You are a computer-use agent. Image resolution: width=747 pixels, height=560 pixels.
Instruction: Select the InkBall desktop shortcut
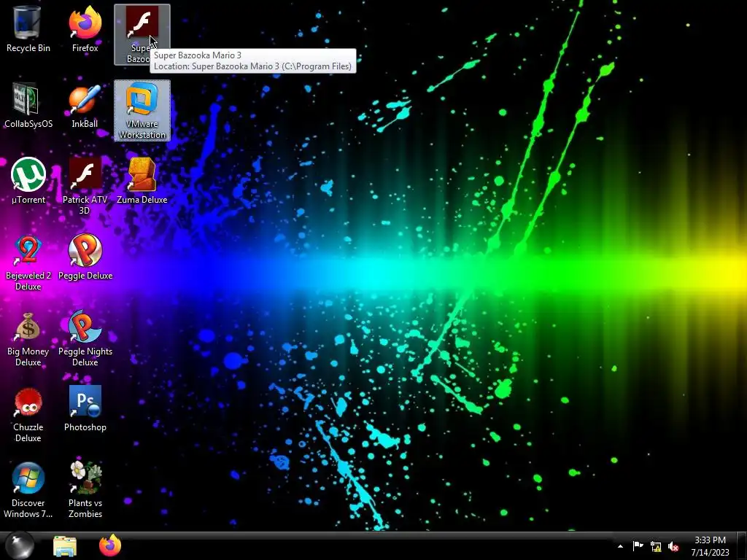[x=85, y=106]
